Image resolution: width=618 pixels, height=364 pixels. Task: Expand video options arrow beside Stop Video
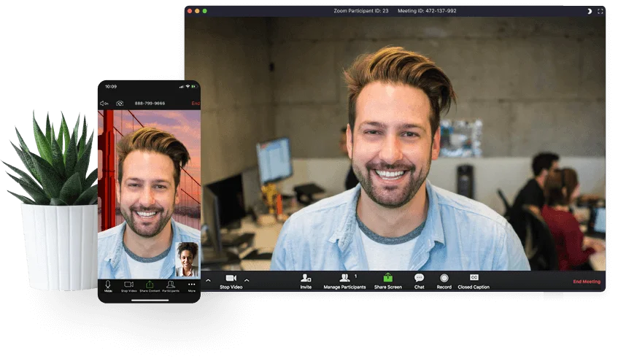click(x=247, y=280)
